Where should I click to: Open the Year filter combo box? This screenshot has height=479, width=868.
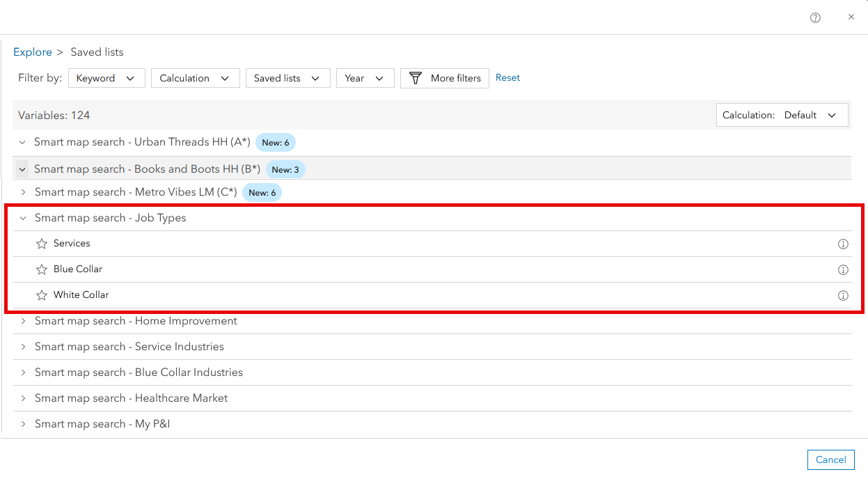365,78
